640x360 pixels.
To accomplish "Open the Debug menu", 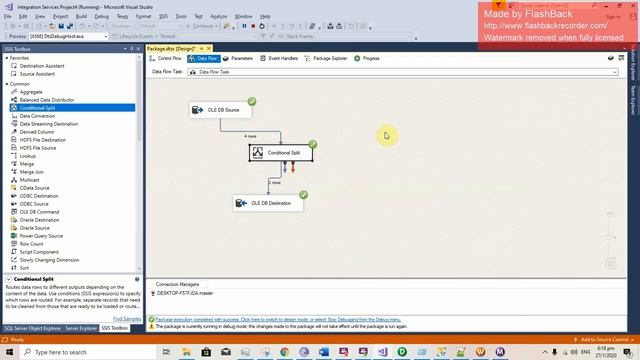I will coord(102,16).
